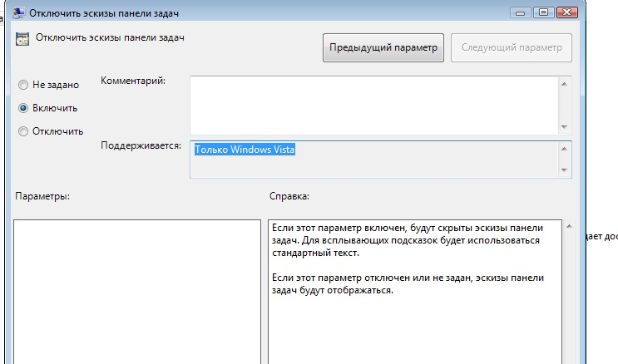
Task: Click inside the Комментарий text box
Action: 373,106
